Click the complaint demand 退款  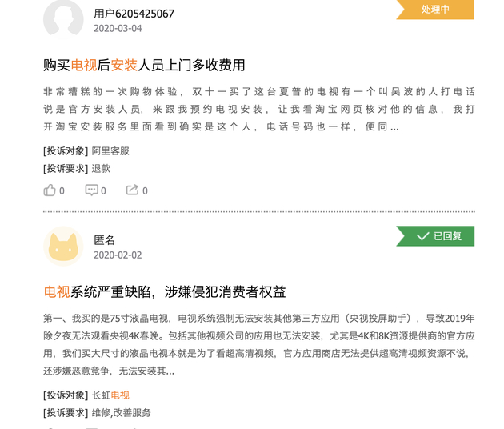click(x=101, y=169)
